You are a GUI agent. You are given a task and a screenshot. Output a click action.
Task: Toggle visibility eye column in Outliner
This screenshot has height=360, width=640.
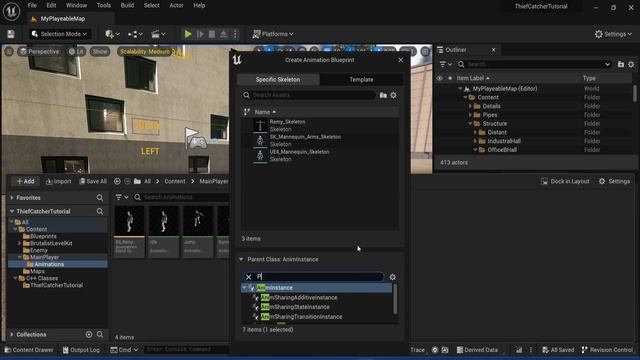pos(440,78)
